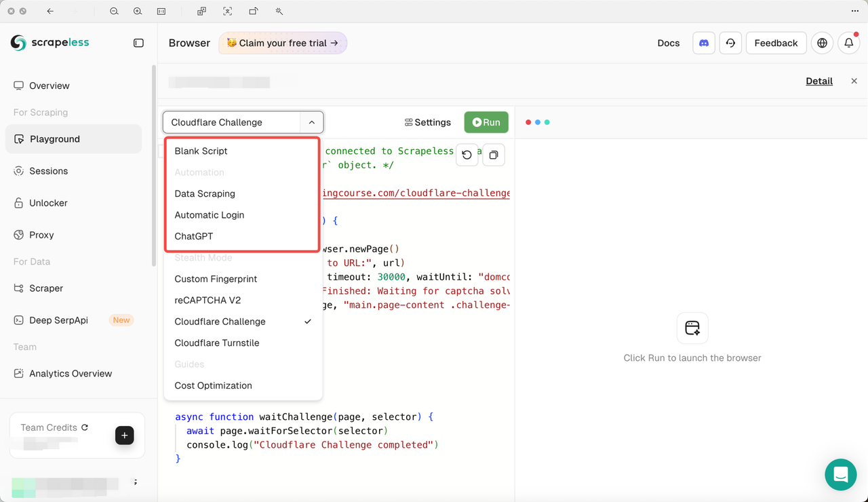This screenshot has width=868, height=502.
Task: Select Data Scraping template
Action: (x=243, y=194)
